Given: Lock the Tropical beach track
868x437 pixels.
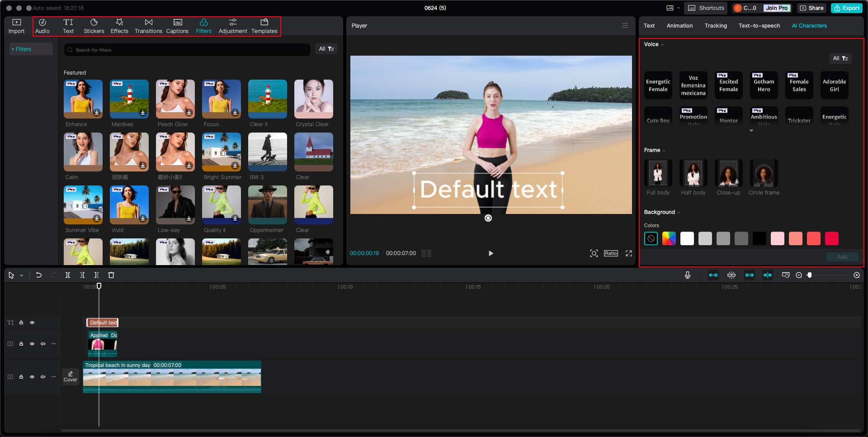Looking at the screenshot, I should pos(21,377).
